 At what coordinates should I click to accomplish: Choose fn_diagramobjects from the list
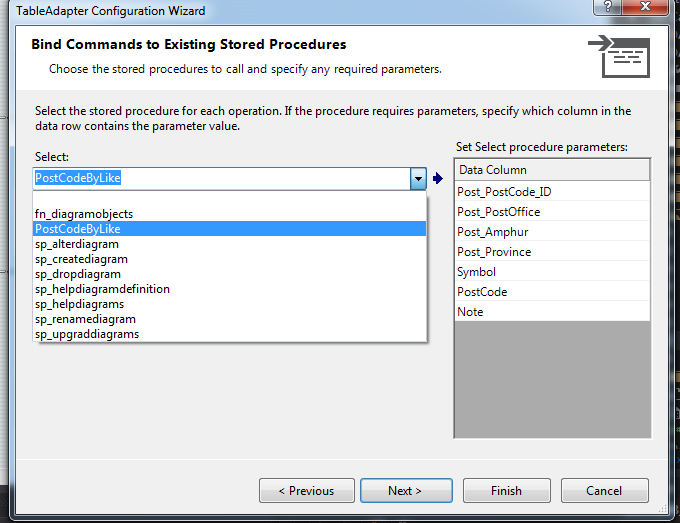point(84,214)
